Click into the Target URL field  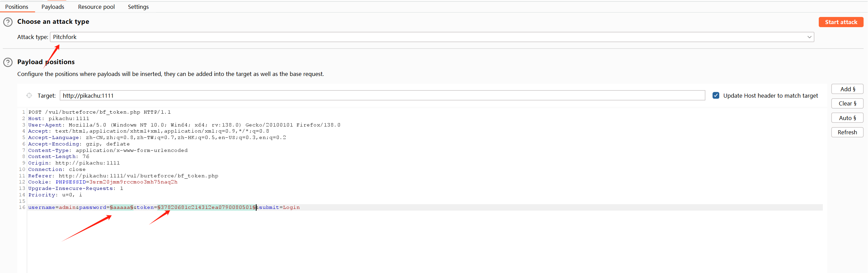(382, 96)
